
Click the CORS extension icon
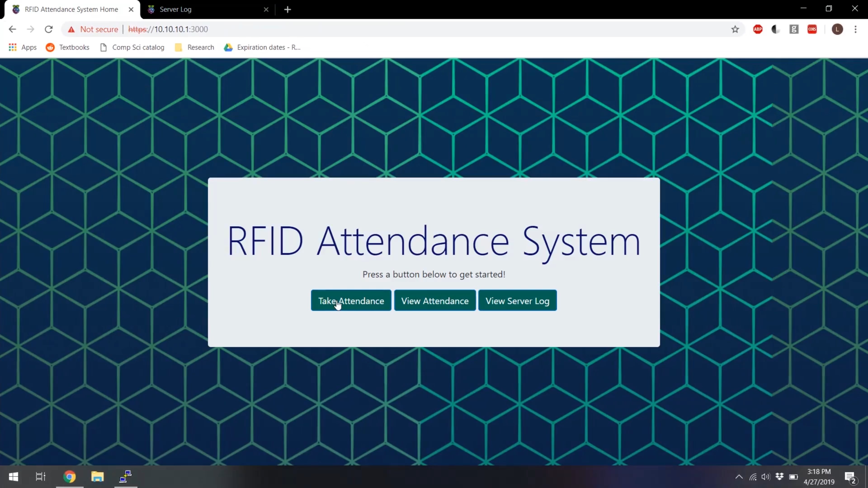[x=812, y=29]
